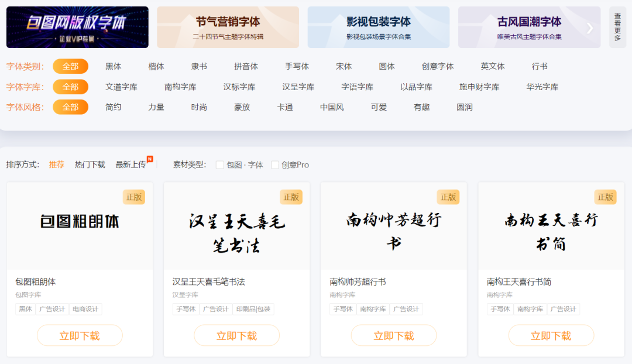Filter font style by 圆润

point(465,107)
